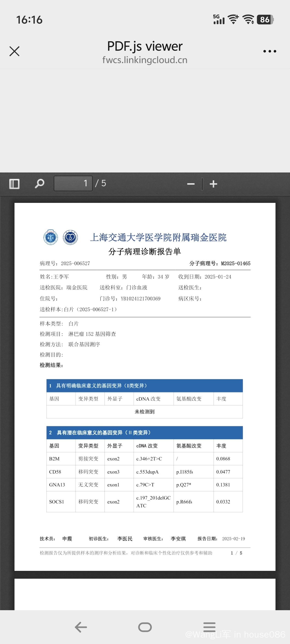Select test item 淋巴瘤 152 基因筛查
This screenshot has height=644, width=290.
[92, 334]
